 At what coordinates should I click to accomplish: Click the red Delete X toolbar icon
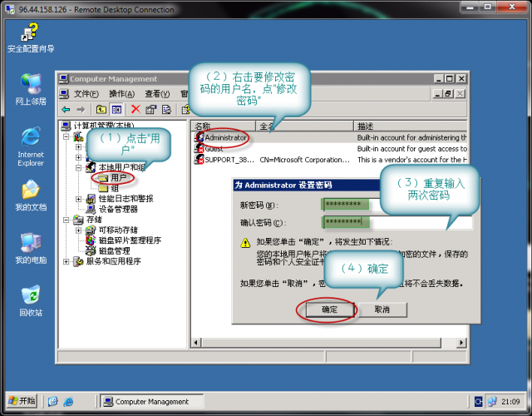[135, 109]
